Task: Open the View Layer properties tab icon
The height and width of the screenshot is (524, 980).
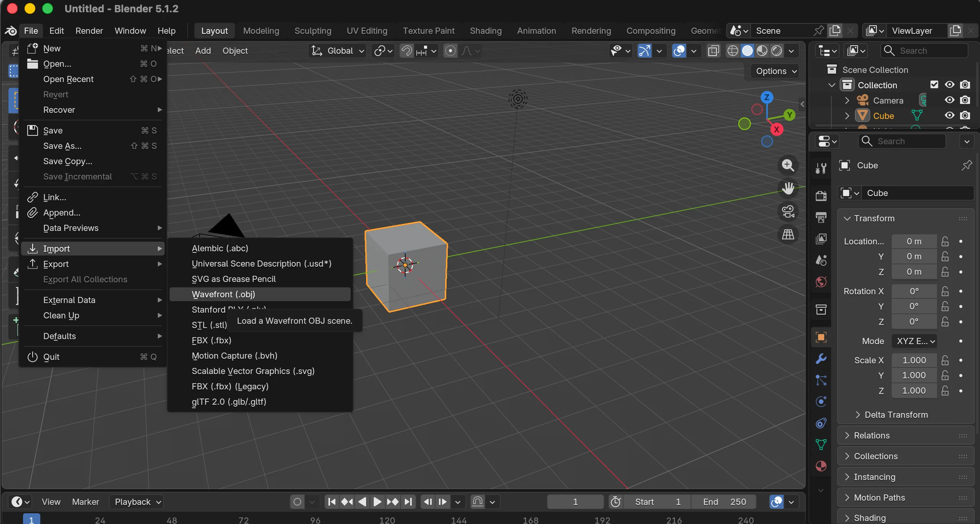Action: click(x=821, y=239)
